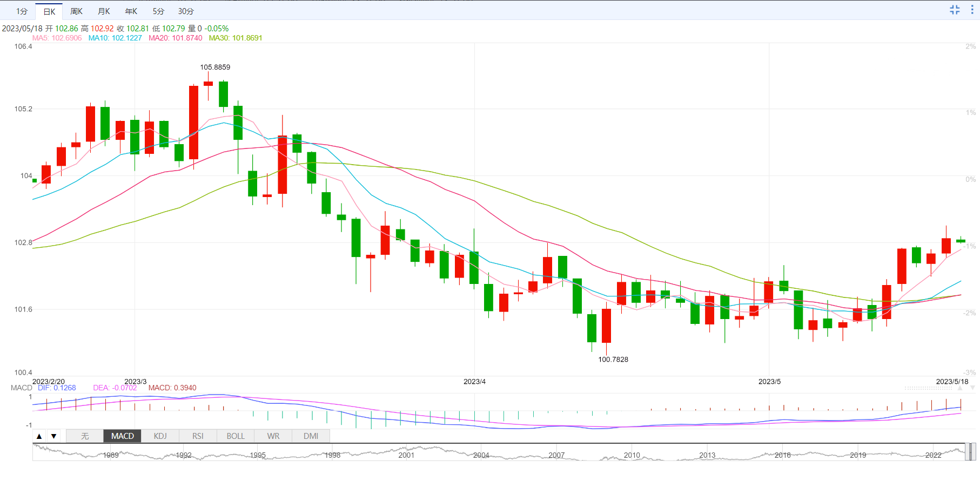Enable the KDJ indicator
Screen dimensions: 980x481
point(160,436)
